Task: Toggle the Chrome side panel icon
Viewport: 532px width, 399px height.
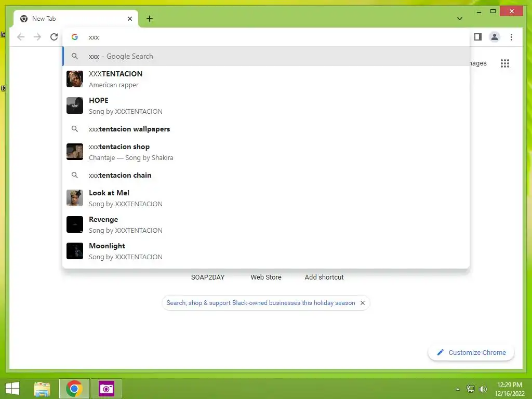Action: coord(478,37)
